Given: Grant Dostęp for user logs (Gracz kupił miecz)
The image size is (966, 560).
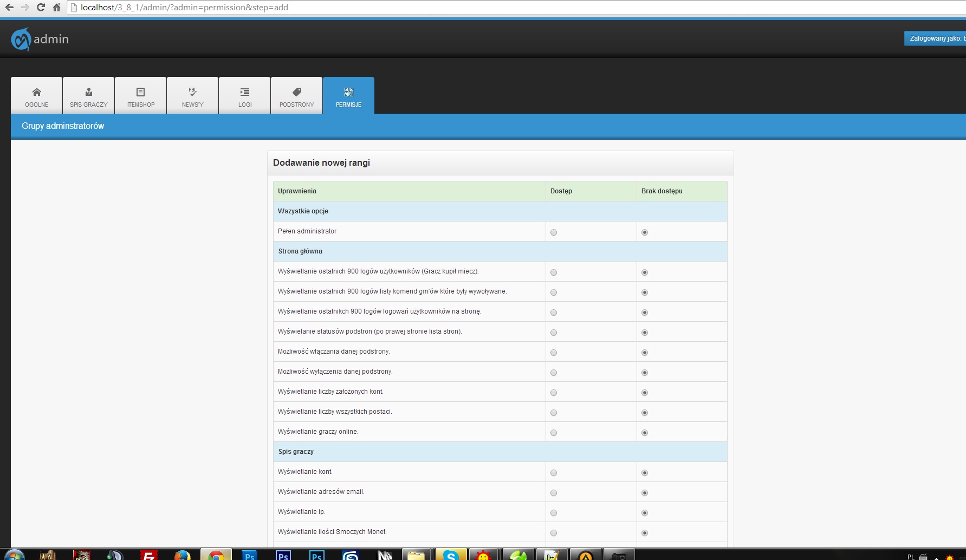Looking at the screenshot, I should (x=554, y=272).
